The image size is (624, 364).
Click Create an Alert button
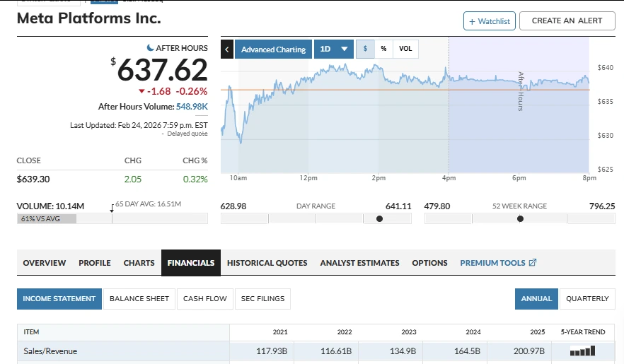tap(567, 21)
